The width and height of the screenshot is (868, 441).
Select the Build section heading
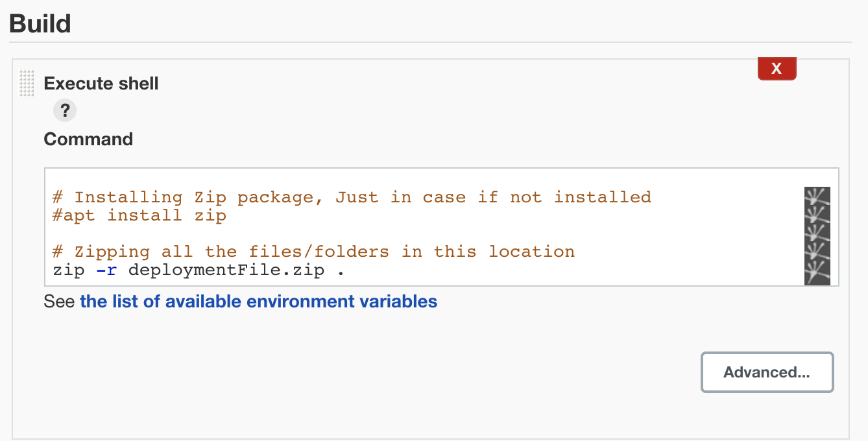coord(40,23)
